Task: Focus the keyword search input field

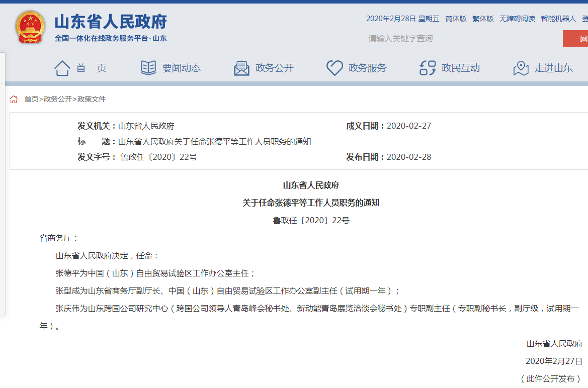Action: click(453, 39)
